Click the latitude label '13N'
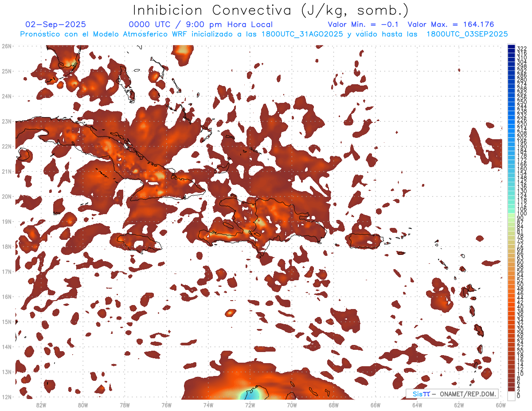The image size is (532, 411). click(6, 372)
